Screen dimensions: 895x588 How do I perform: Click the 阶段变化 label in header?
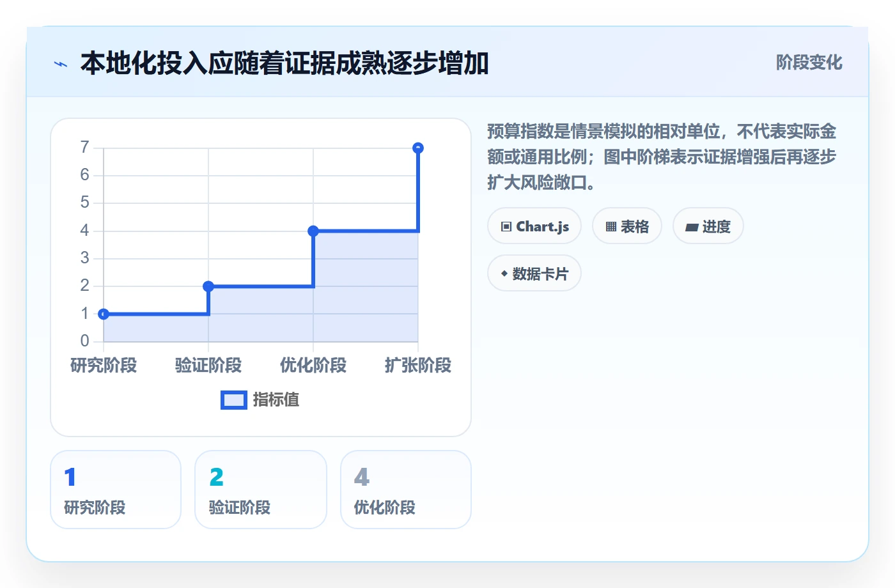(x=809, y=63)
